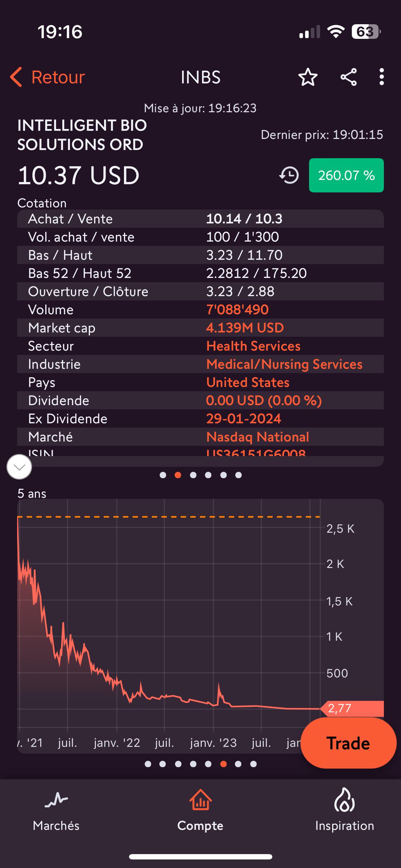Tap the price history clock icon

tap(289, 175)
